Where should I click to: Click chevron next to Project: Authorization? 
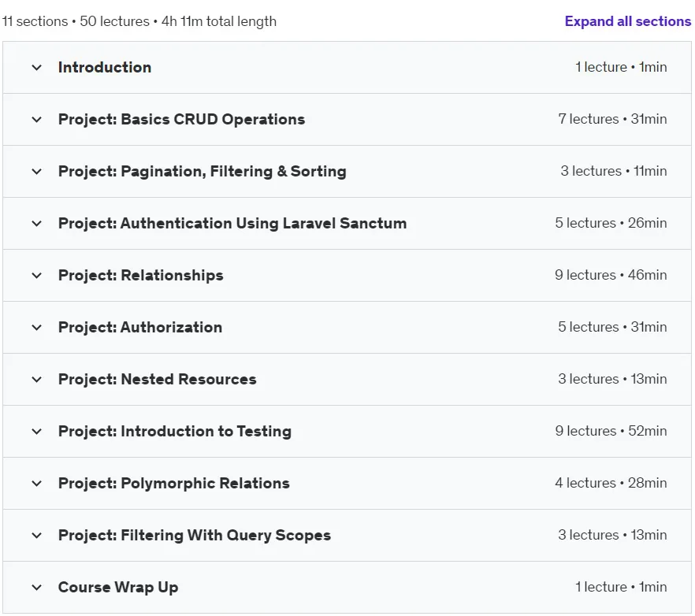coord(37,328)
